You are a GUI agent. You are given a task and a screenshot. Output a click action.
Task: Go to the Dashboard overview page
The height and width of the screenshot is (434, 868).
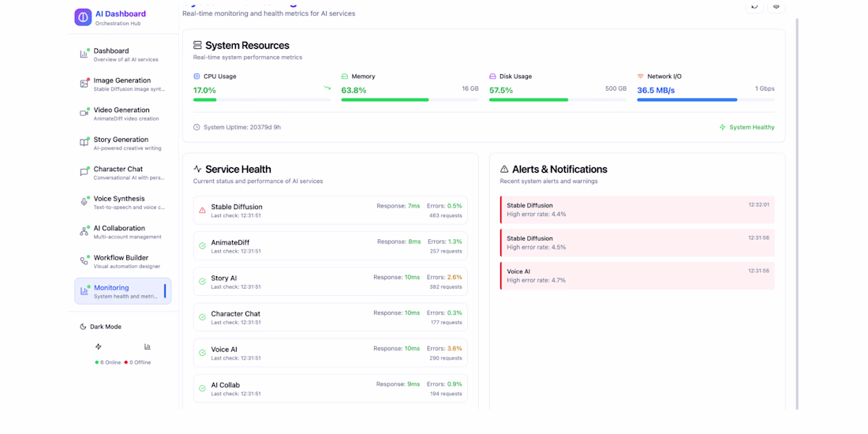click(122, 54)
